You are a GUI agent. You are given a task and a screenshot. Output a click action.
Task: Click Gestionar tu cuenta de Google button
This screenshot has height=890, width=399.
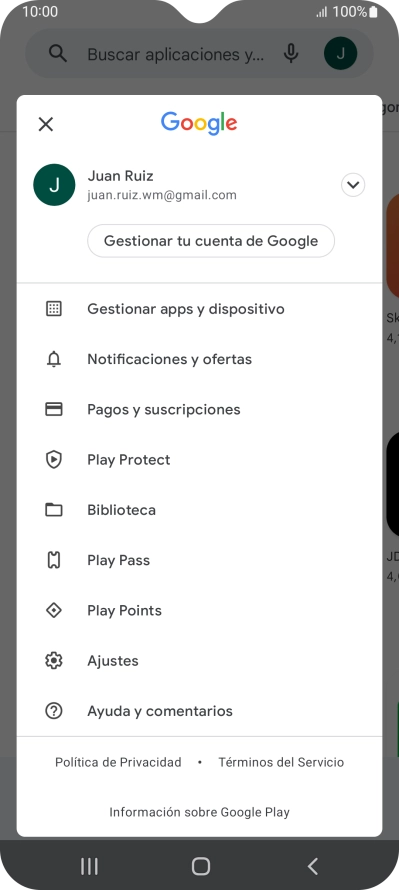tap(211, 241)
